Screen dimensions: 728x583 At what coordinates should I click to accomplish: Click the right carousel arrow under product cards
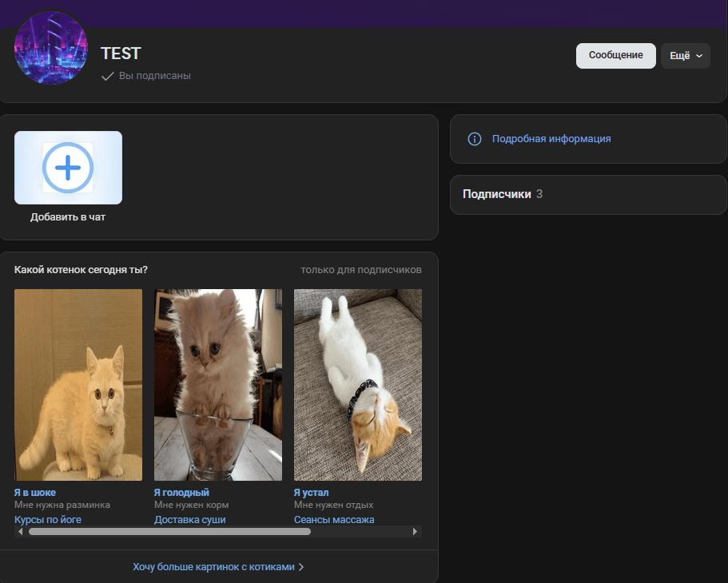(416, 529)
